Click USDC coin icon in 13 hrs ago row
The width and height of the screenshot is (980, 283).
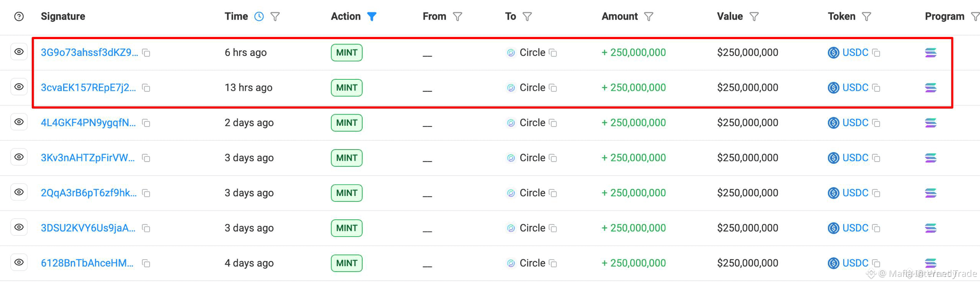click(833, 88)
